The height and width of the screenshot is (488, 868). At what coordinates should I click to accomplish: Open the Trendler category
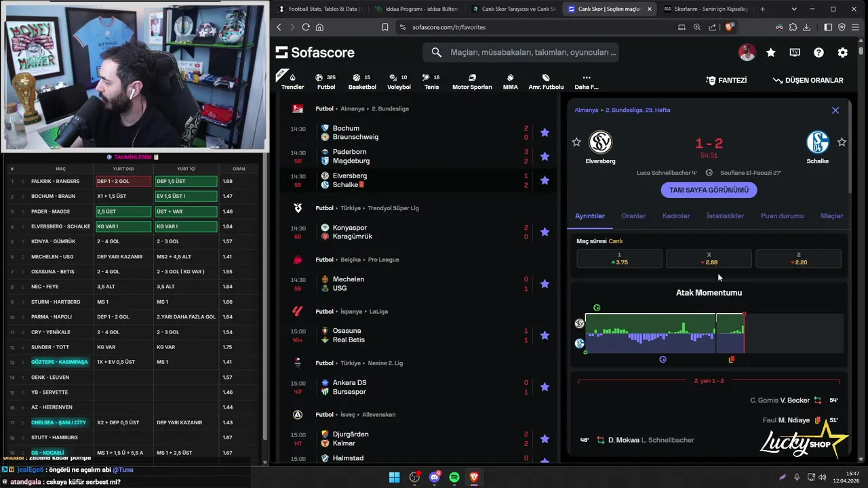pyautogui.click(x=292, y=81)
